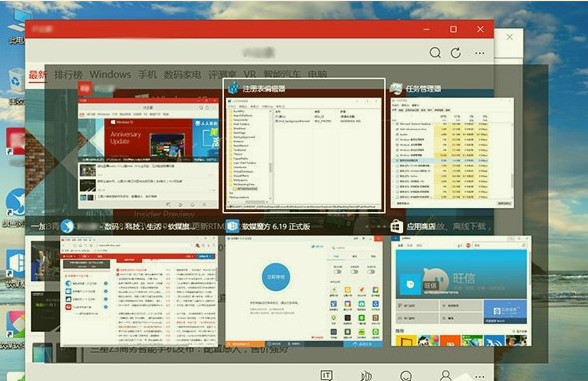Viewport: 588px width, 381px height.
Task: Open the Recycle Bin desktop icon
Action: pos(16,80)
